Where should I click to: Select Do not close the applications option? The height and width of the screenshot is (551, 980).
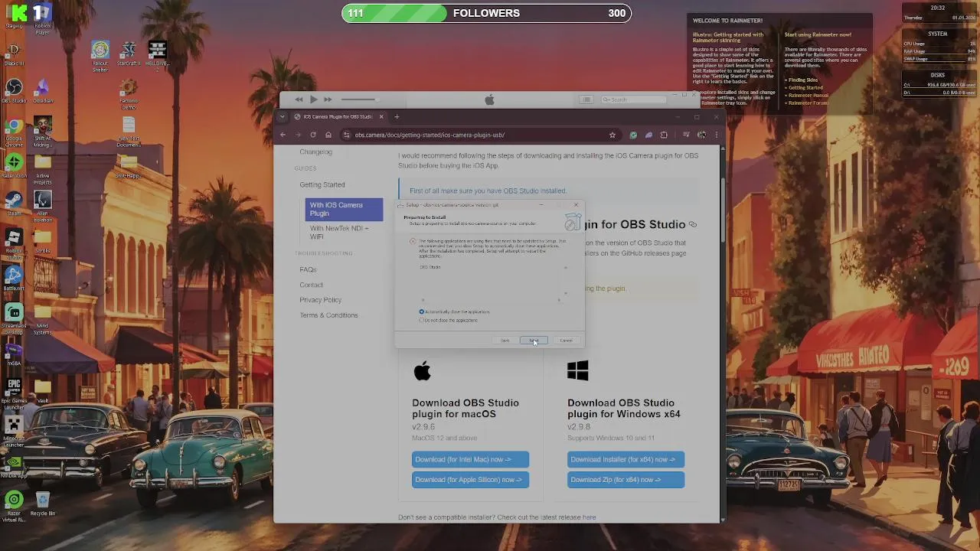coord(449,320)
